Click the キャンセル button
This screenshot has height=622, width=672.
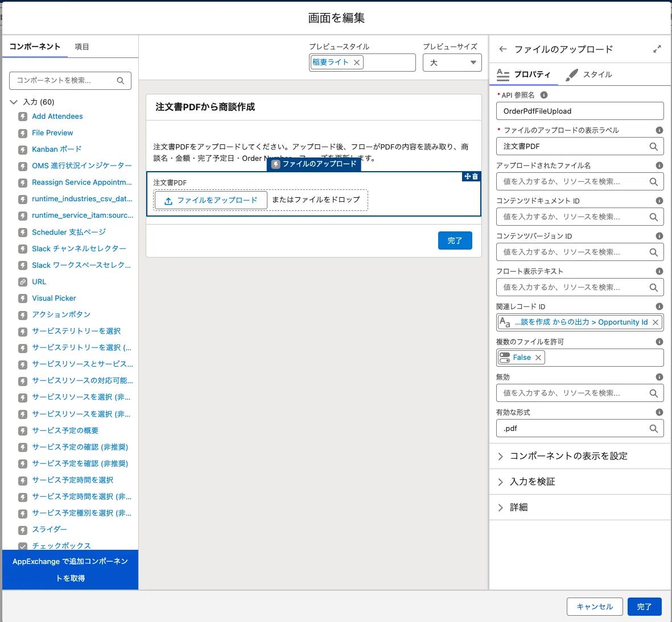tap(595, 607)
